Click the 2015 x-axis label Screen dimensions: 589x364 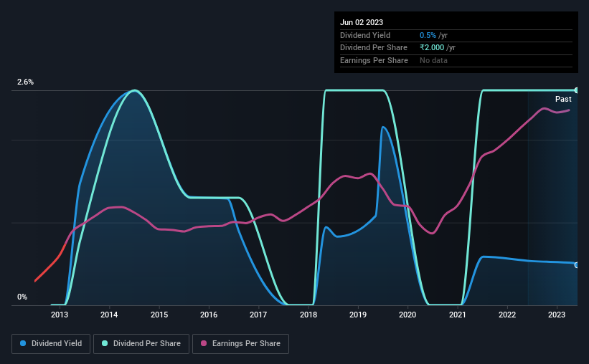[x=159, y=315]
